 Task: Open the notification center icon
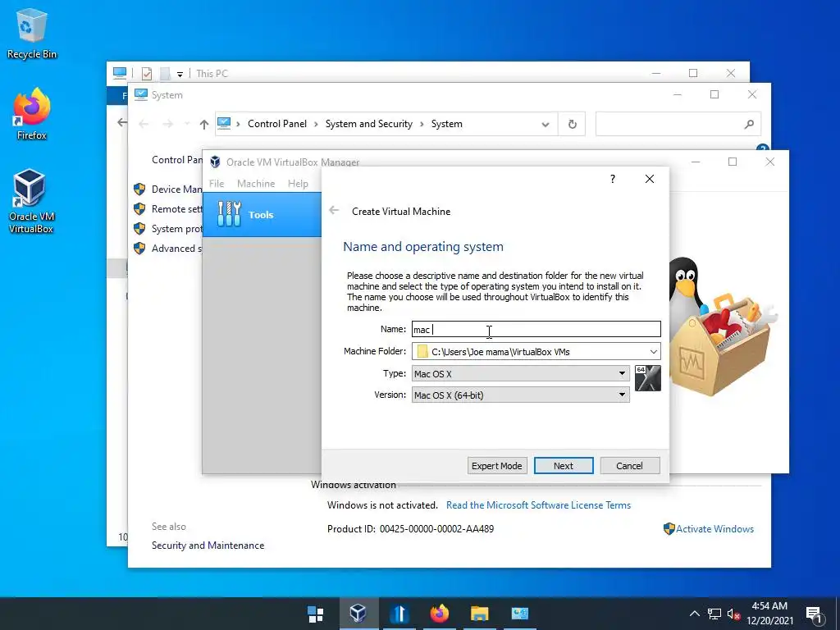point(814,614)
